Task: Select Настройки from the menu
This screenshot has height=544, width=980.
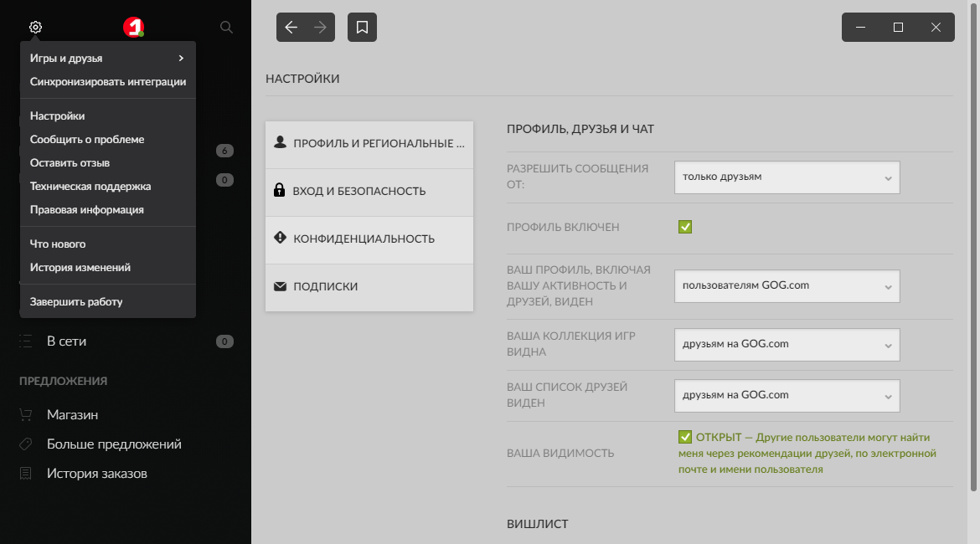Action: (x=58, y=116)
